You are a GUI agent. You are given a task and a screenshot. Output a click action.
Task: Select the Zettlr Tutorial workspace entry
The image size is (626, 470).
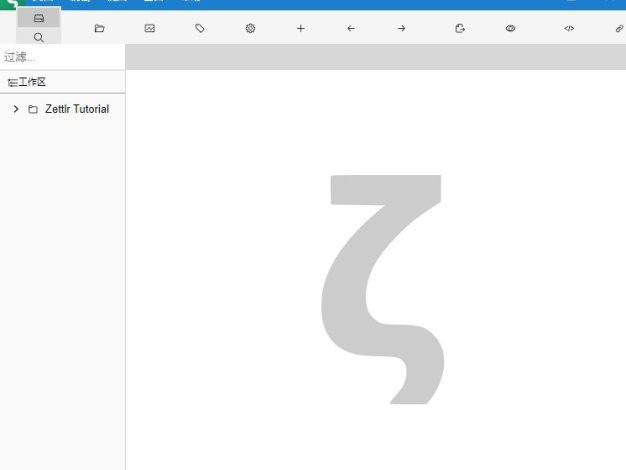pyautogui.click(x=77, y=109)
